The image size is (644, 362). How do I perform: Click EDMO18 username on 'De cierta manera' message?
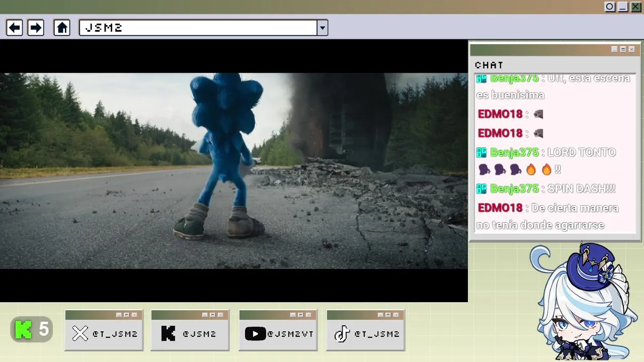click(x=500, y=208)
